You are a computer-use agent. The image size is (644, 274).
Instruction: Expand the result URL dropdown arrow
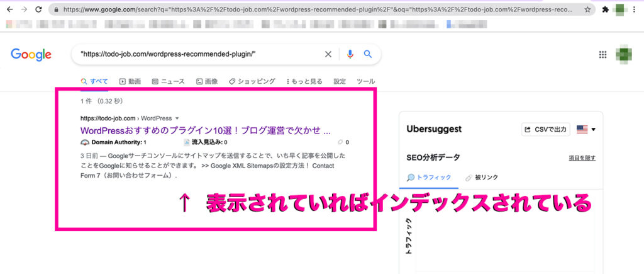pyautogui.click(x=177, y=118)
